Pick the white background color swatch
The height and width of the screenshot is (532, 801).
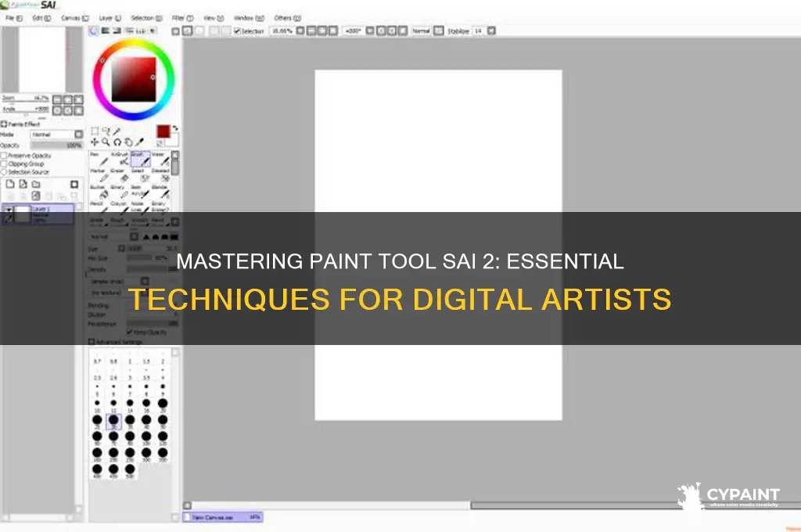coord(173,141)
